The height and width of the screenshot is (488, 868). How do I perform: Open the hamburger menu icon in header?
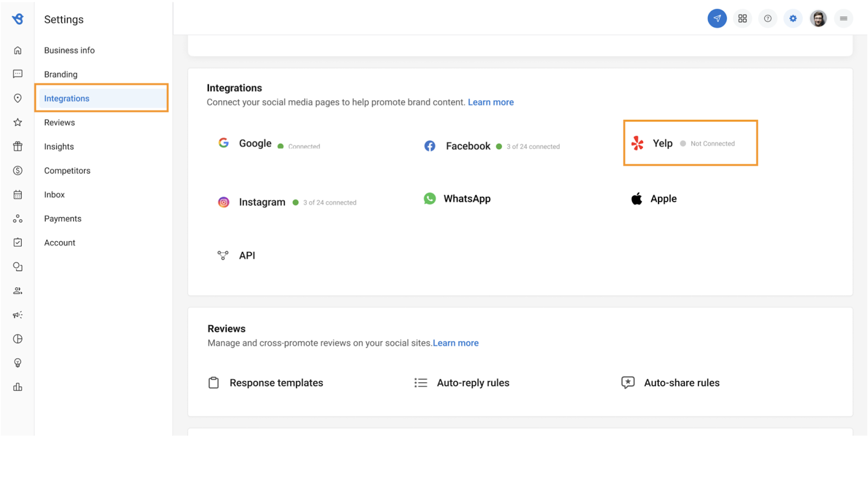click(844, 18)
